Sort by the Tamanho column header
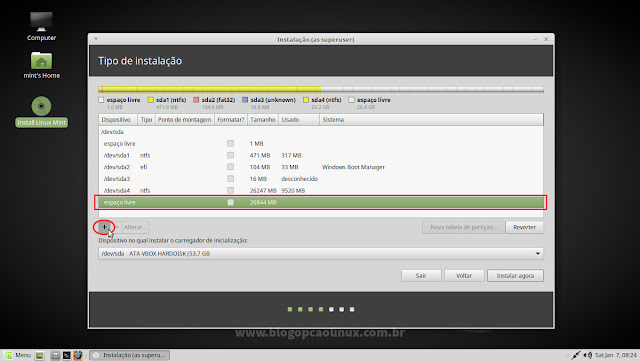640x361 pixels. (x=263, y=120)
